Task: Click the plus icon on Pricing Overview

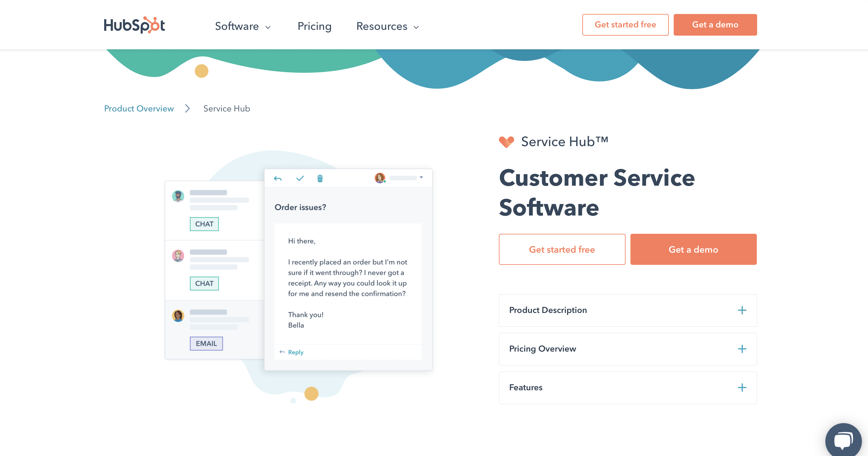Action: click(742, 349)
